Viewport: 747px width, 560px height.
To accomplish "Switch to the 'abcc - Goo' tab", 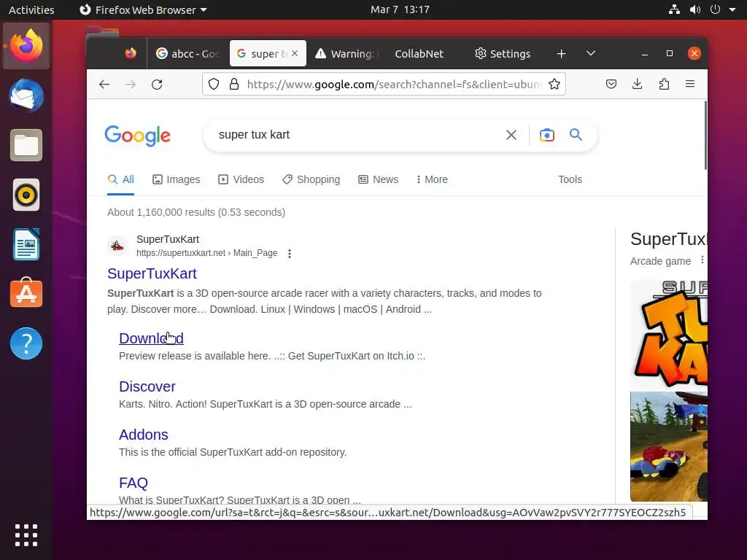I will [187, 54].
